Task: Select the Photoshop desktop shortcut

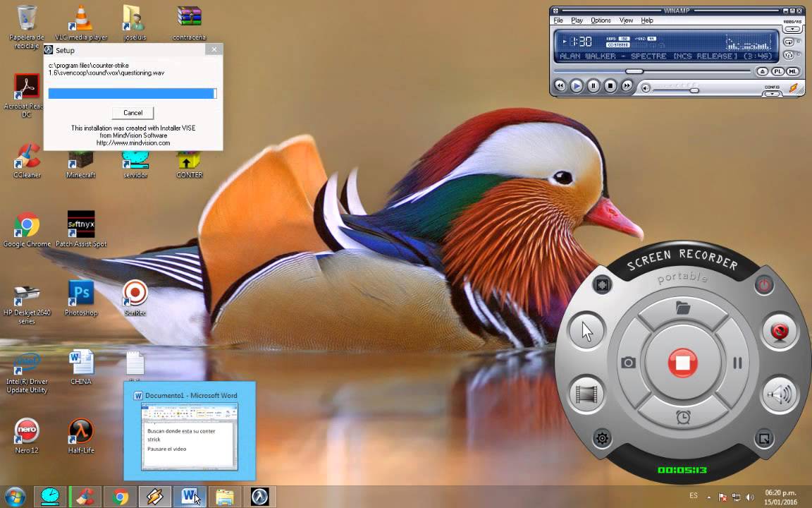Action: point(81,298)
